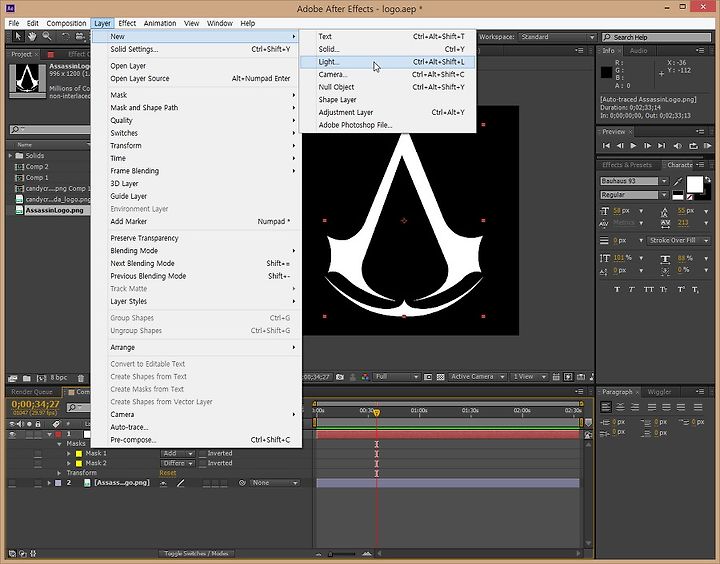
Task: Click the Faux Italic T icon
Action: tap(632, 289)
